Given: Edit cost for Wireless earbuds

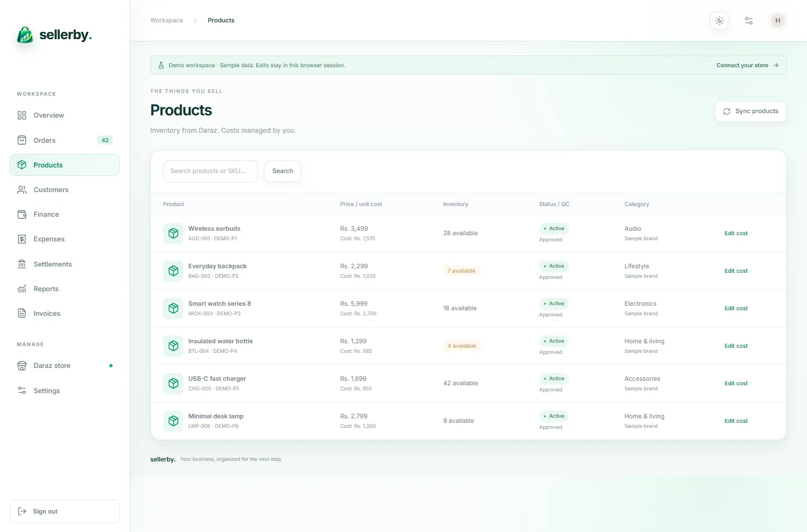Looking at the screenshot, I should point(736,234).
